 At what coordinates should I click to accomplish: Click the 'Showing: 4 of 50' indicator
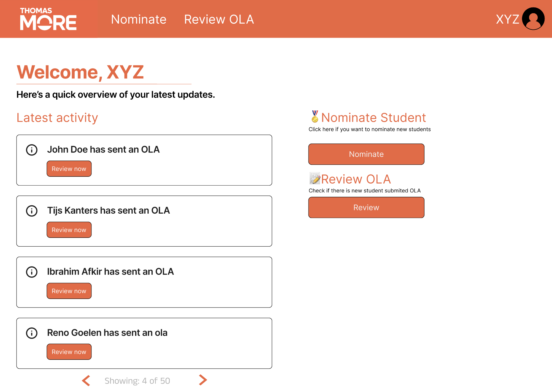(x=137, y=381)
